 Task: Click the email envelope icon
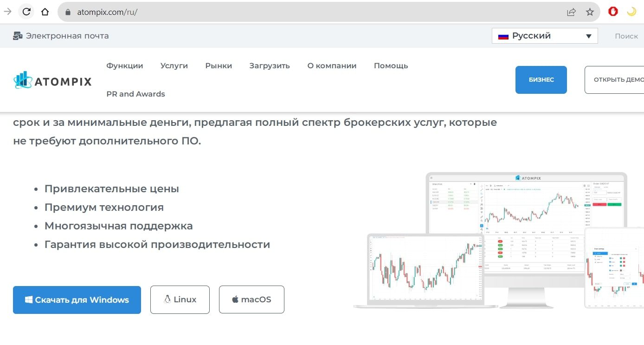18,36
